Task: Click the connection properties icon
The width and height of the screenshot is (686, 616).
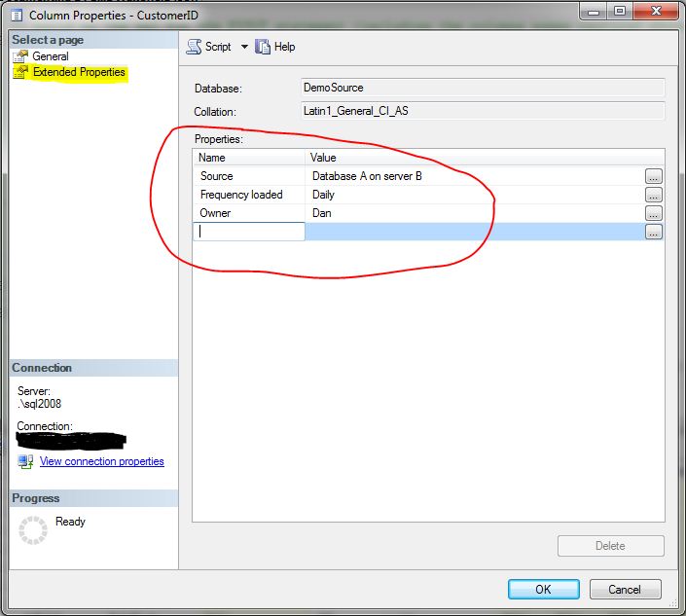Action: point(25,461)
